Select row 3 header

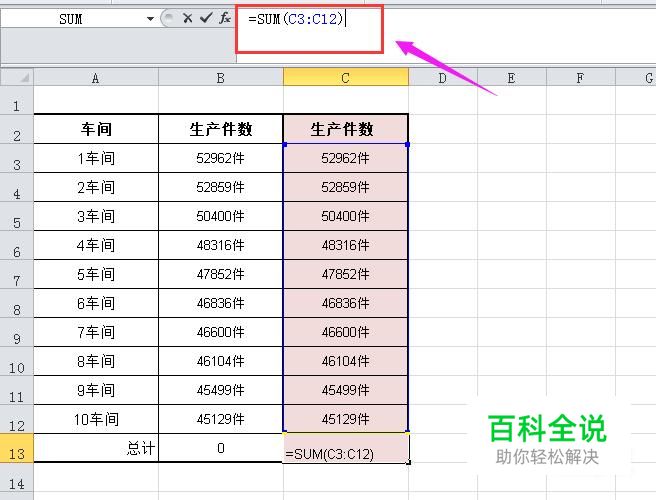tap(17, 159)
